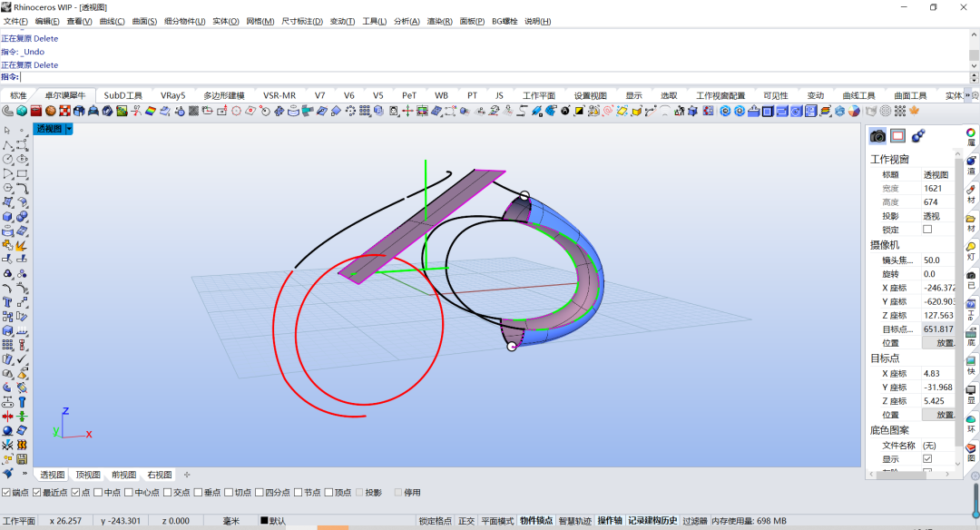Click the 旋转 value field 0.0

[x=939, y=274]
